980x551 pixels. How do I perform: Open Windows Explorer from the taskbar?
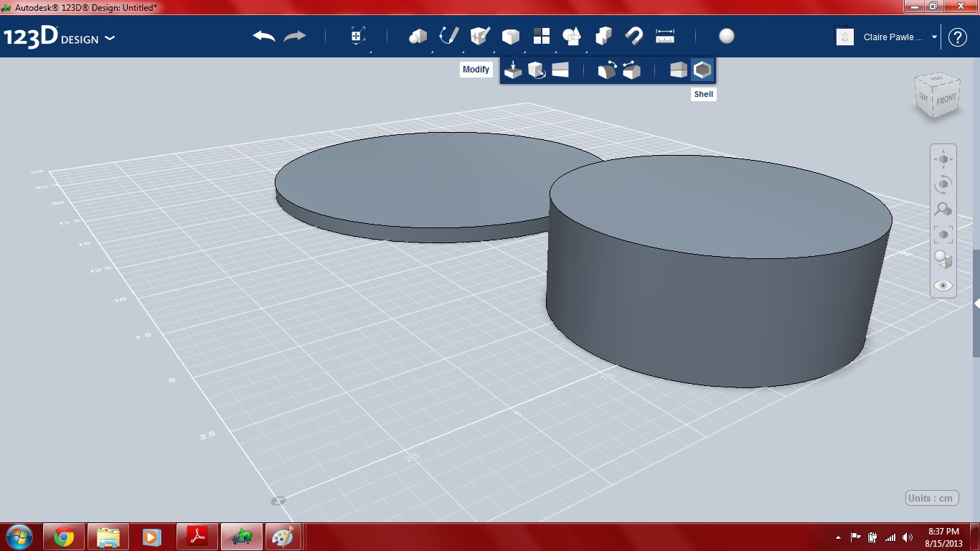(x=108, y=537)
